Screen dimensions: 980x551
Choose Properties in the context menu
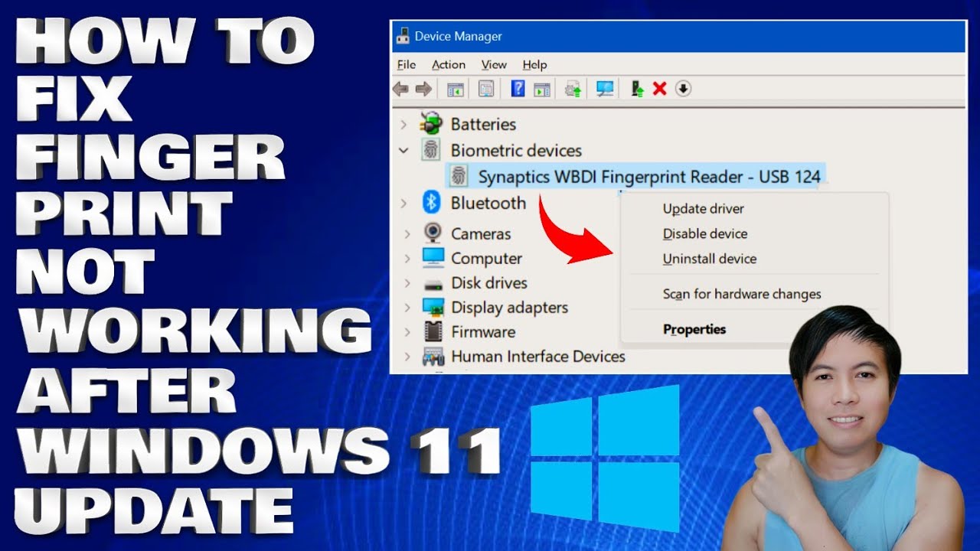pyautogui.click(x=694, y=329)
